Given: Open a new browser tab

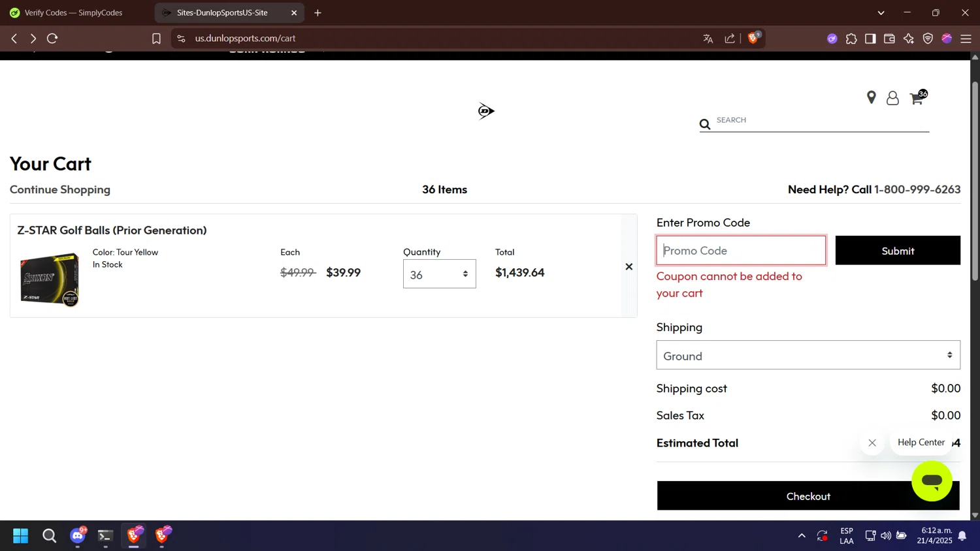Looking at the screenshot, I should (x=318, y=12).
